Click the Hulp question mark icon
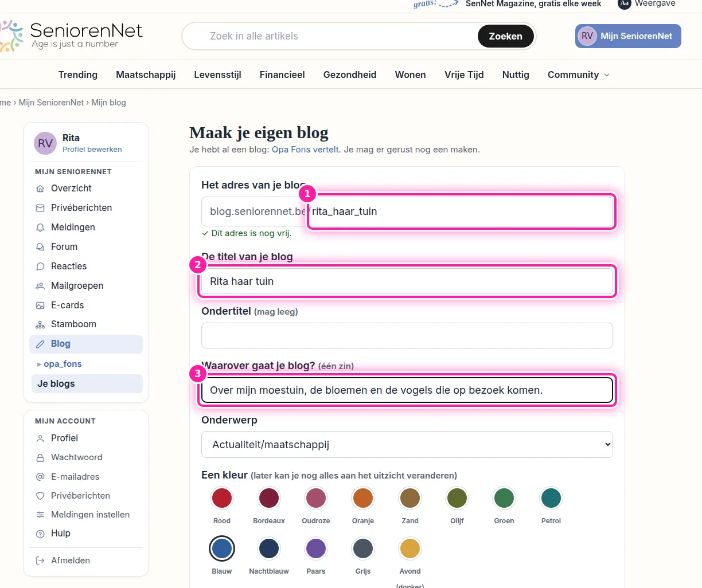Viewport: 702px width, 588px height. coord(40,534)
